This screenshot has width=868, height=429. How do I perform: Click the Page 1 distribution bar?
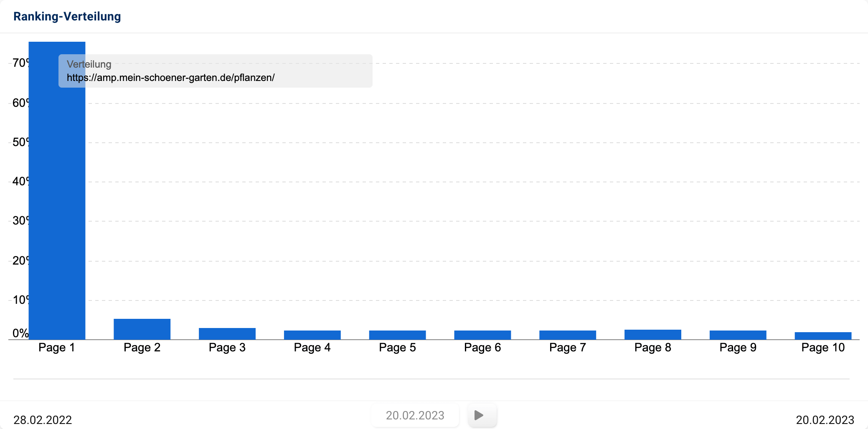(57, 209)
